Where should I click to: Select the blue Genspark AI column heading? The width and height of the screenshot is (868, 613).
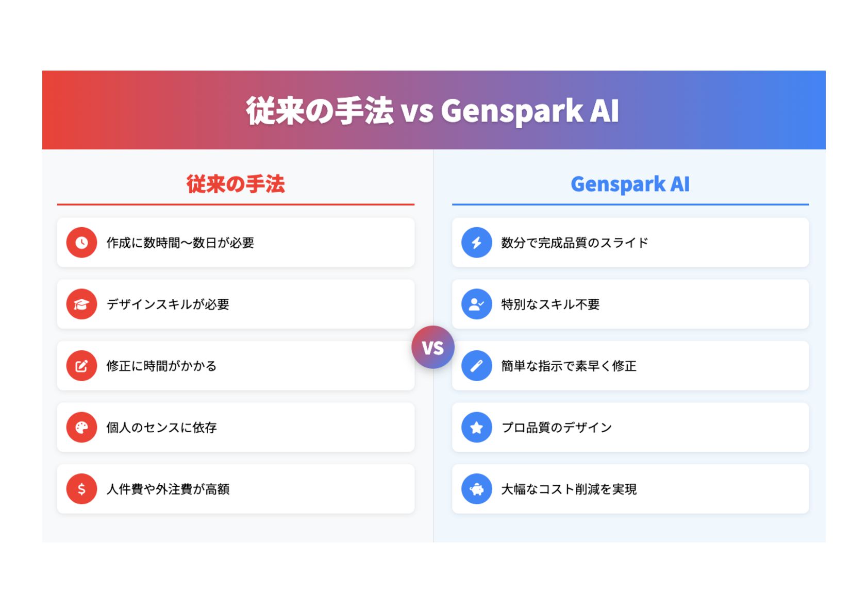click(x=630, y=184)
